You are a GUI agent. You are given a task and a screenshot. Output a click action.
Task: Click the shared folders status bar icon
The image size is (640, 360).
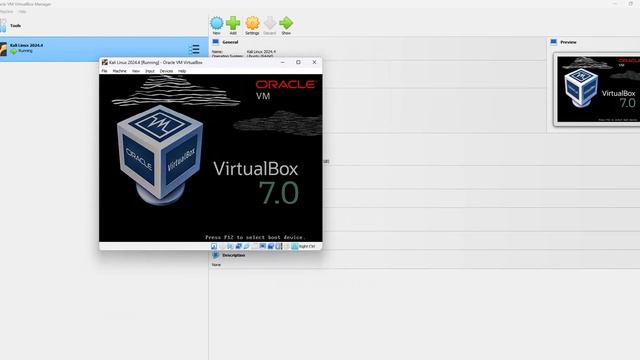tap(254, 247)
